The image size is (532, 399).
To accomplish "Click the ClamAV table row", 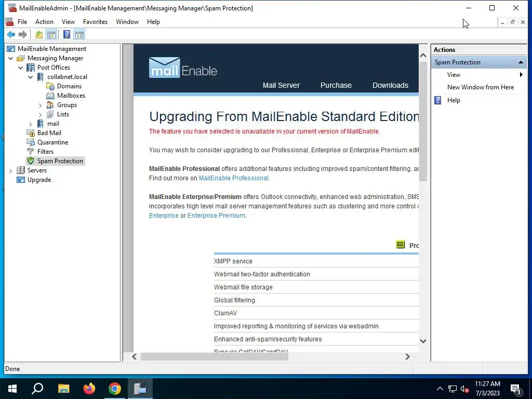I will click(316, 313).
